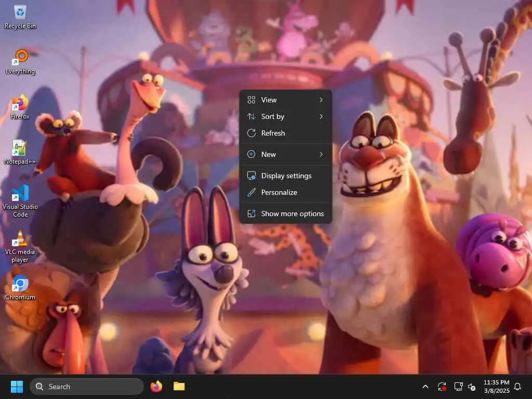
Task: Click the icon beside Show more options
Action: tap(251, 214)
